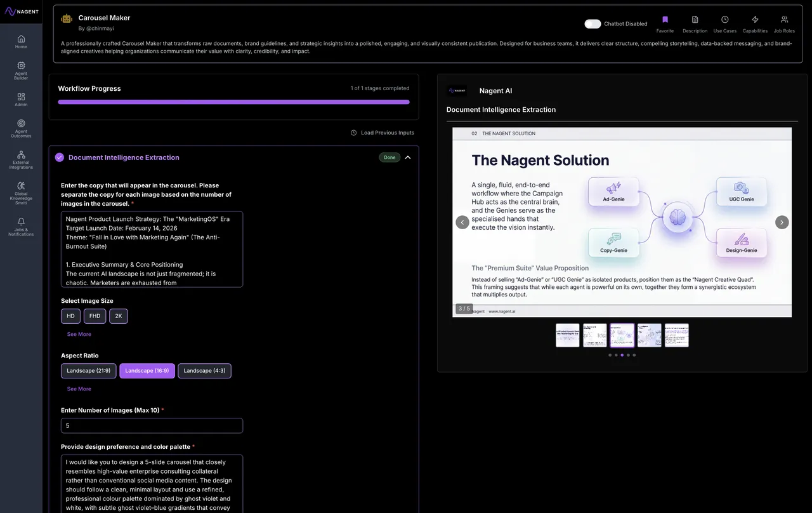812x513 pixels.
Task: Open the Description document icon
Action: 695,20
